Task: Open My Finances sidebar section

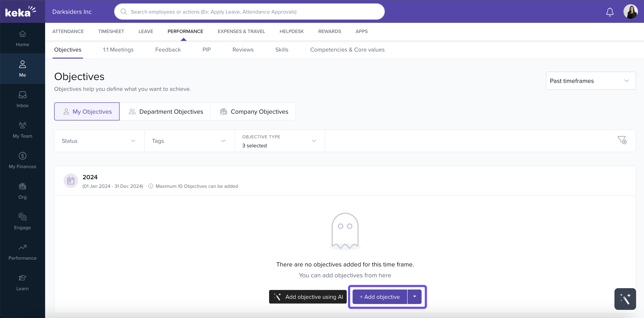Action: 23,160
